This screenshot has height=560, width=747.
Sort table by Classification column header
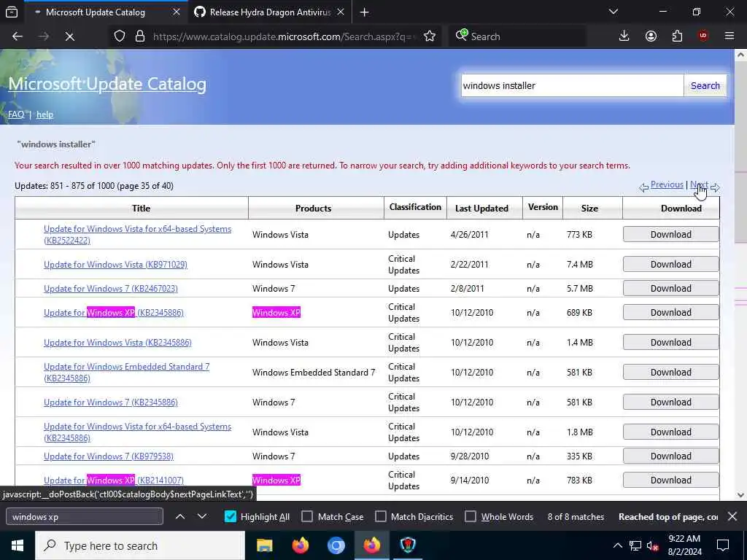(x=415, y=206)
